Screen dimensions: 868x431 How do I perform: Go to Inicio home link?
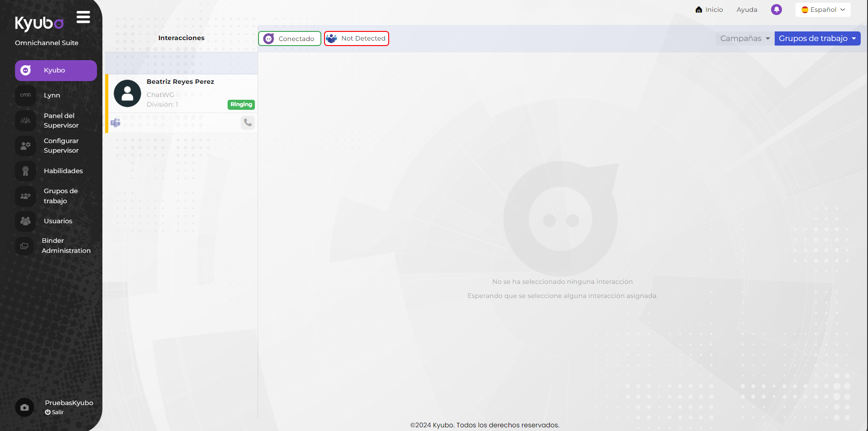point(709,10)
